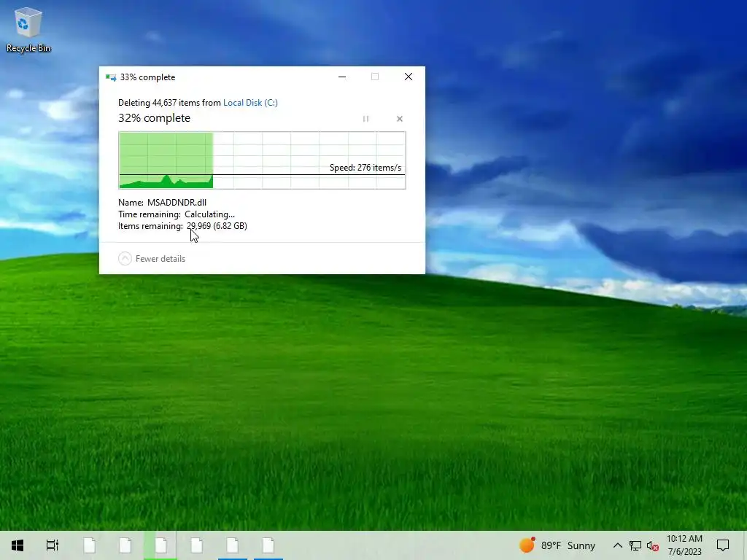Collapse with Fewer details chevron
The width and height of the screenshot is (747, 560).
pos(125,259)
